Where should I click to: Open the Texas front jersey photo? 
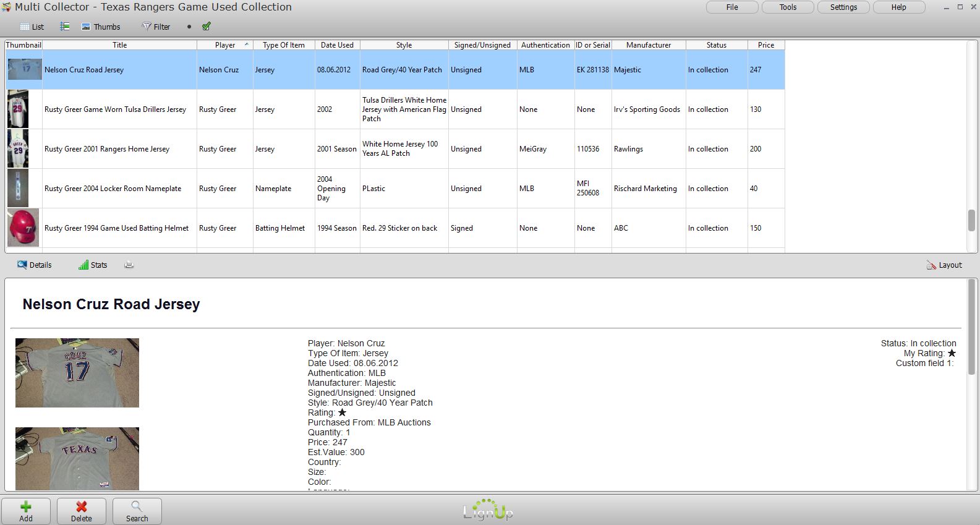point(77,459)
